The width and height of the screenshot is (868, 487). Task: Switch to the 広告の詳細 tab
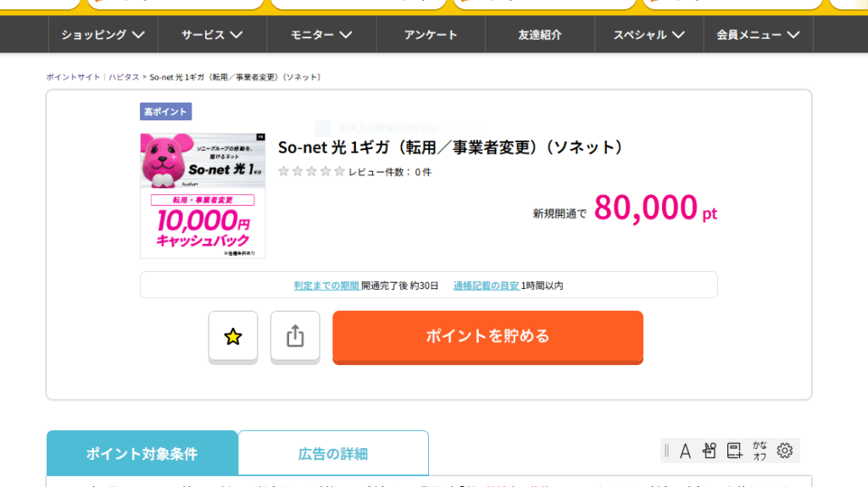[x=333, y=454]
